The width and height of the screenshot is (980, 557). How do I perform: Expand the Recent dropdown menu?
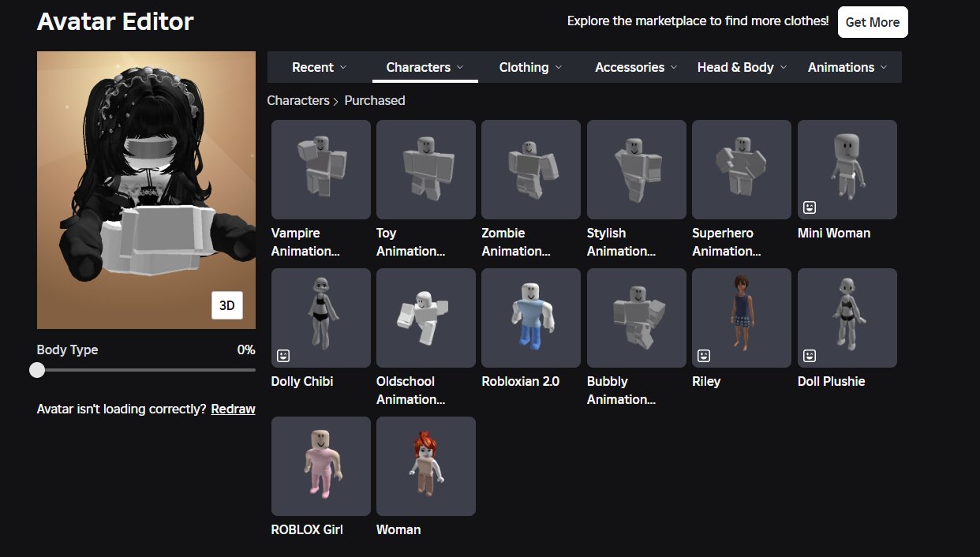coord(319,68)
